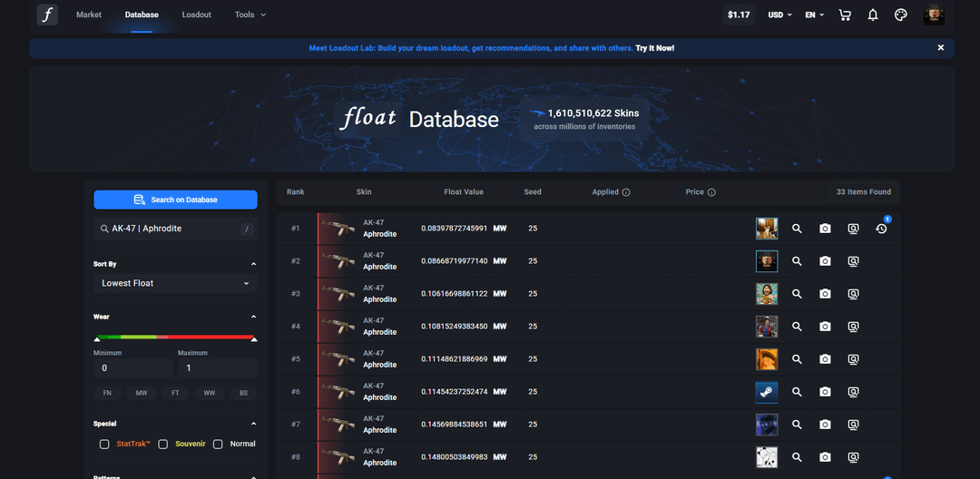Click the history icon on rank #1
980x479 pixels.
(x=881, y=229)
